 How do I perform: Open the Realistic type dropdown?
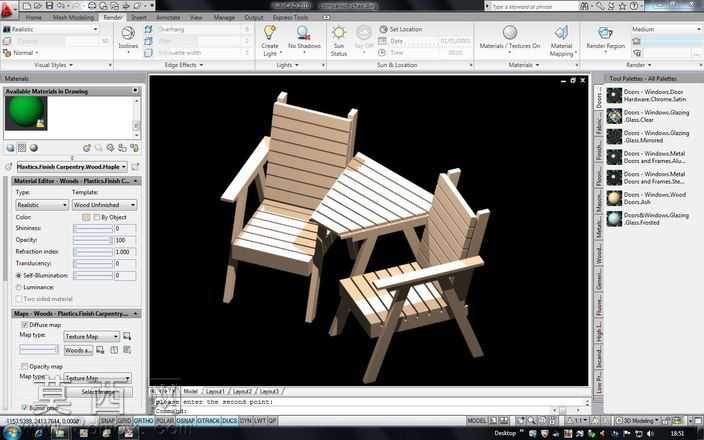click(42, 205)
